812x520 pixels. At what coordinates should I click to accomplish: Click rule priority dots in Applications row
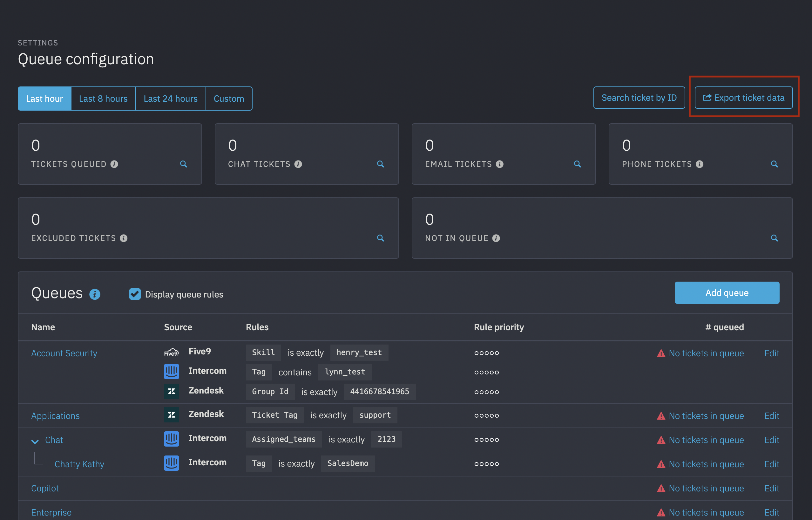pyautogui.click(x=486, y=416)
